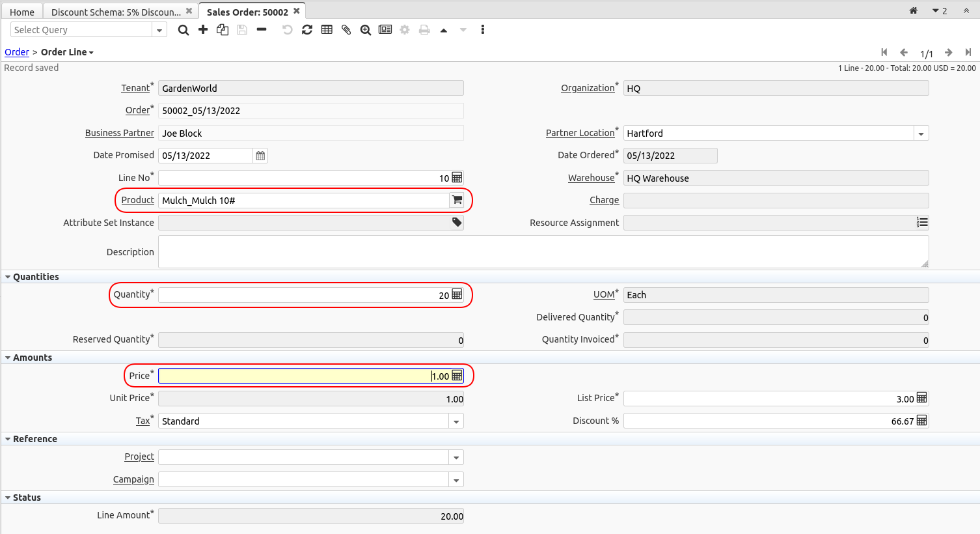Open product search via cart icon

tap(457, 201)
